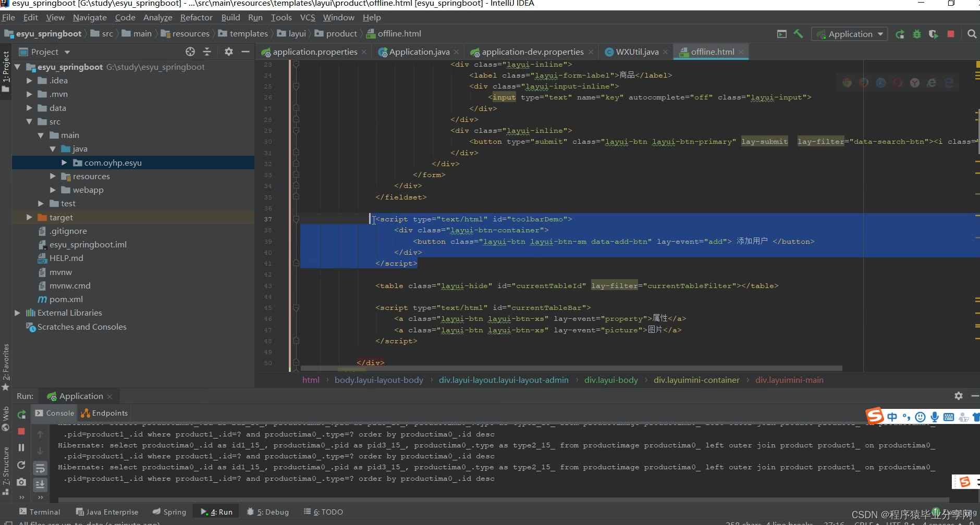The image size is (980, 525).
Task: Toggle the Chinese input mode indicator
Action: point(892,417)
